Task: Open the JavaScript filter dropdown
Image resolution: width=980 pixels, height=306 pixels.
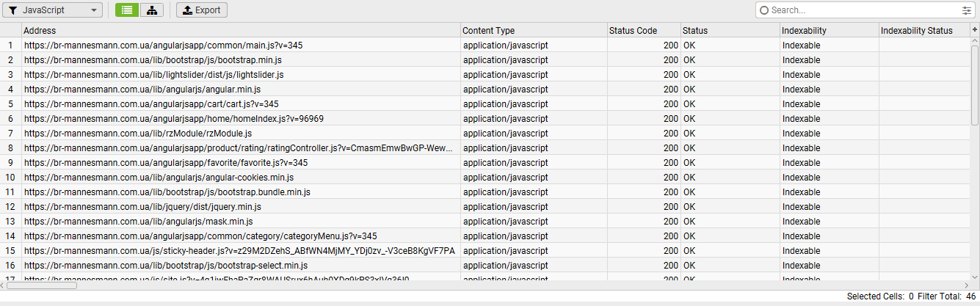Action: [x=51, y=10]
